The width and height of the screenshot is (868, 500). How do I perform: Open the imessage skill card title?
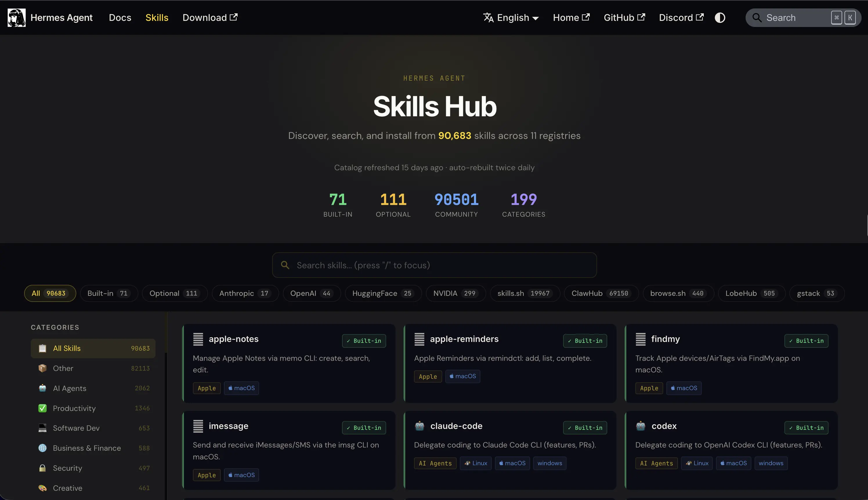228,426
